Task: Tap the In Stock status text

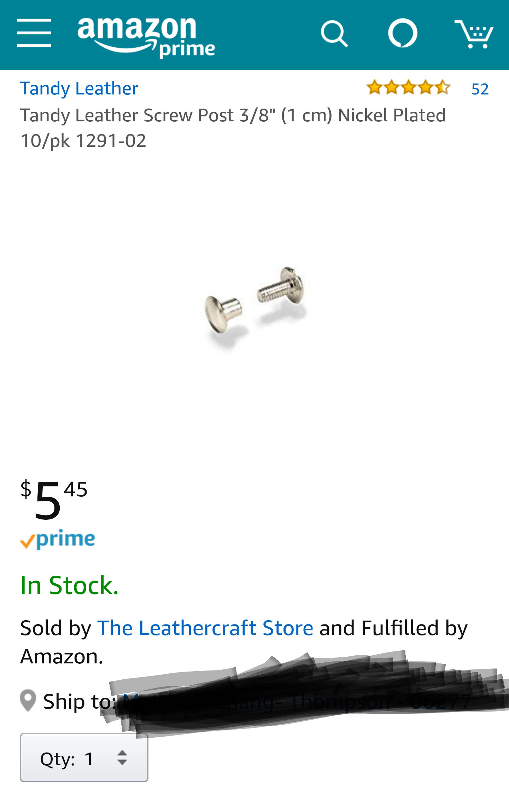Action: click(69, 586)
